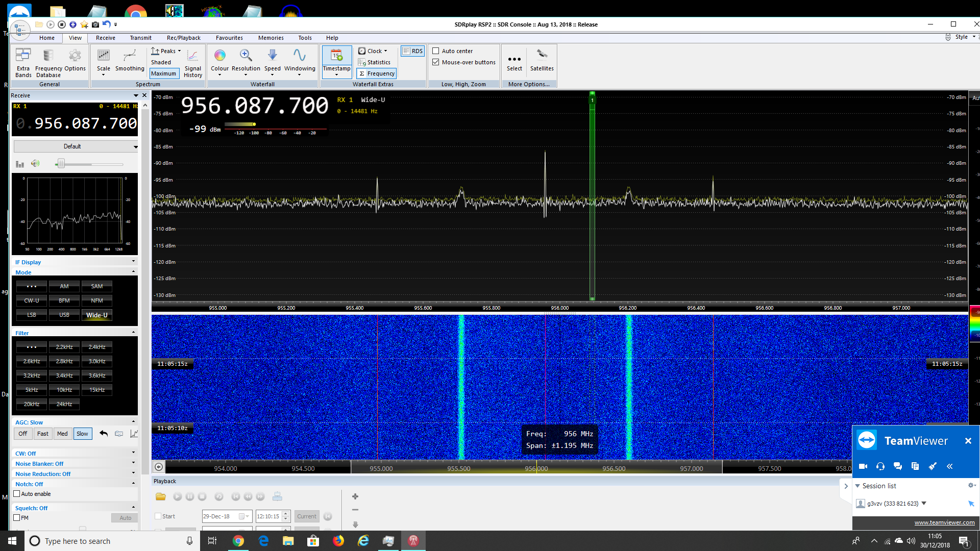
Task: Expand IF Display section
Action: 134,262
